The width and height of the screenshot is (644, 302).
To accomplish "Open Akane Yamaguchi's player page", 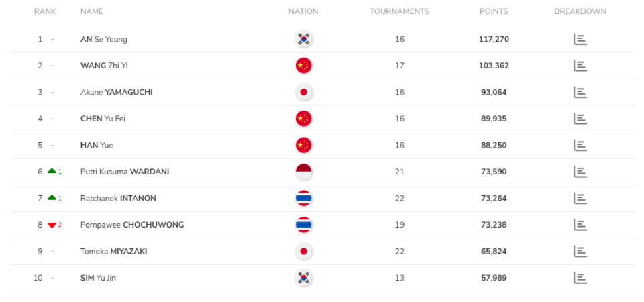I will 116,92.
